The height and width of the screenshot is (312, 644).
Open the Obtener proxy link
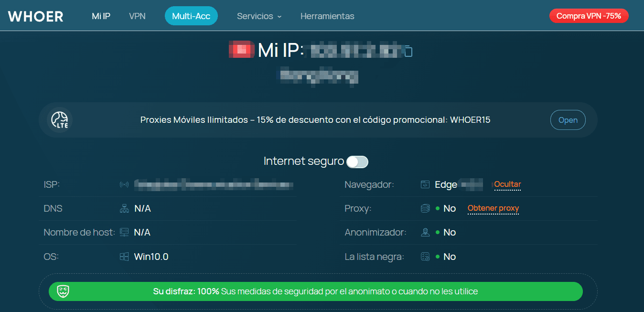click(493, 208)
